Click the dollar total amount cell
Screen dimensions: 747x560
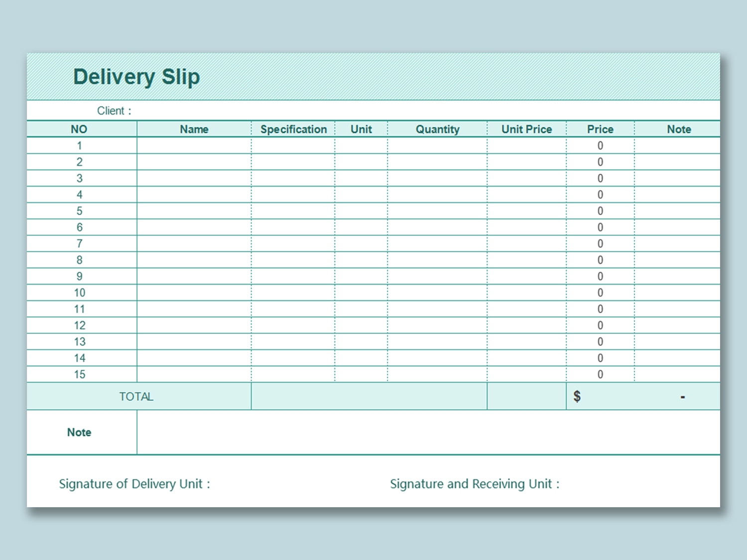point(642,397)
